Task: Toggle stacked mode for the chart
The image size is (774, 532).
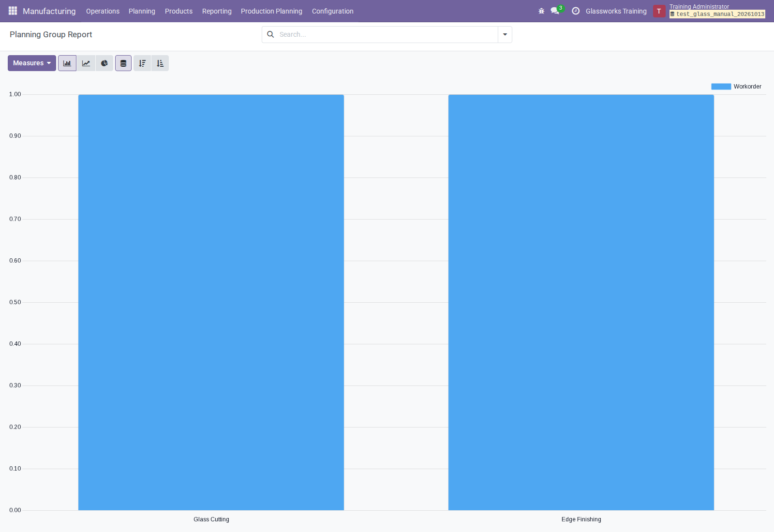Action: (123, 63)
